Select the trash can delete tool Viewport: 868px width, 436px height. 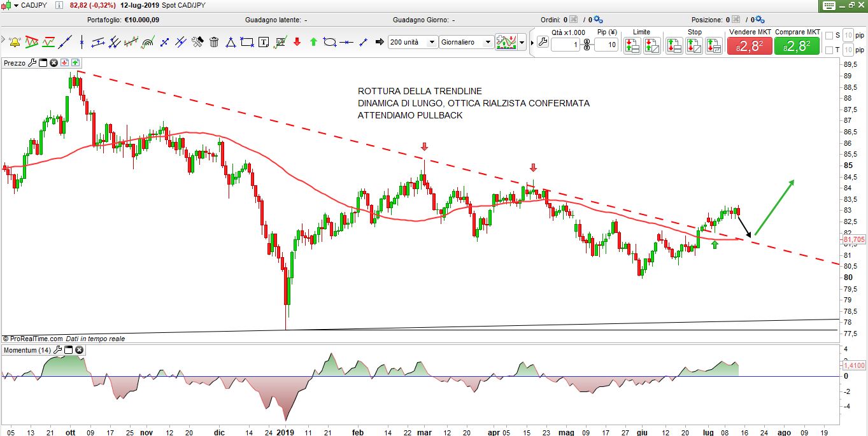[x=214, y=43]
